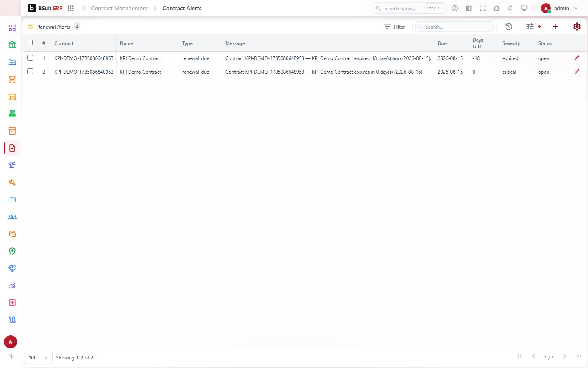Edit the critical alert row with pencil
This screenshot has height=368, width=588.
pyautogui.click(x=577, y=72)
